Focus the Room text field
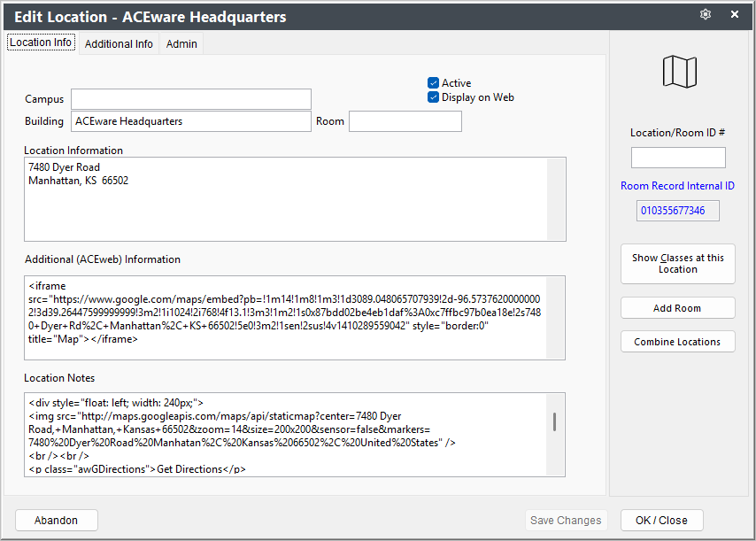 (x=405, y=121)
